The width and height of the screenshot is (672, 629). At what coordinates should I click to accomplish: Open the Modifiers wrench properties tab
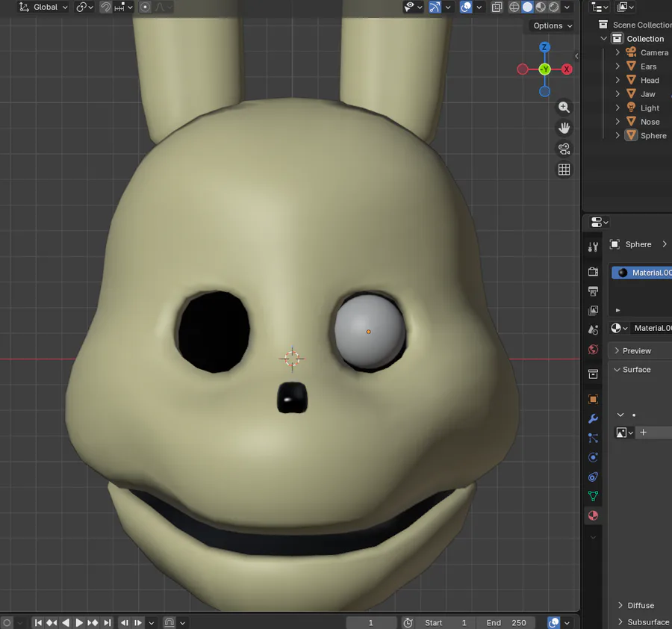pos(593,418)
